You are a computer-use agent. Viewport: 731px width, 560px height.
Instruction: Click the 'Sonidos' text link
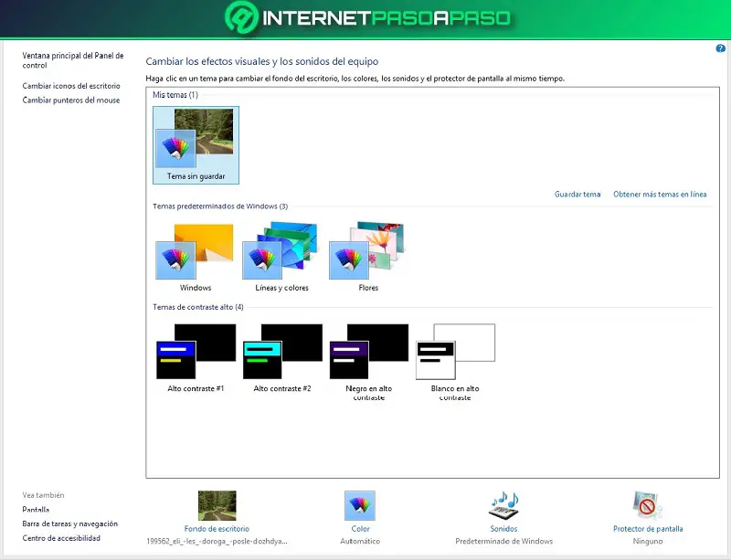coord(503,529)
